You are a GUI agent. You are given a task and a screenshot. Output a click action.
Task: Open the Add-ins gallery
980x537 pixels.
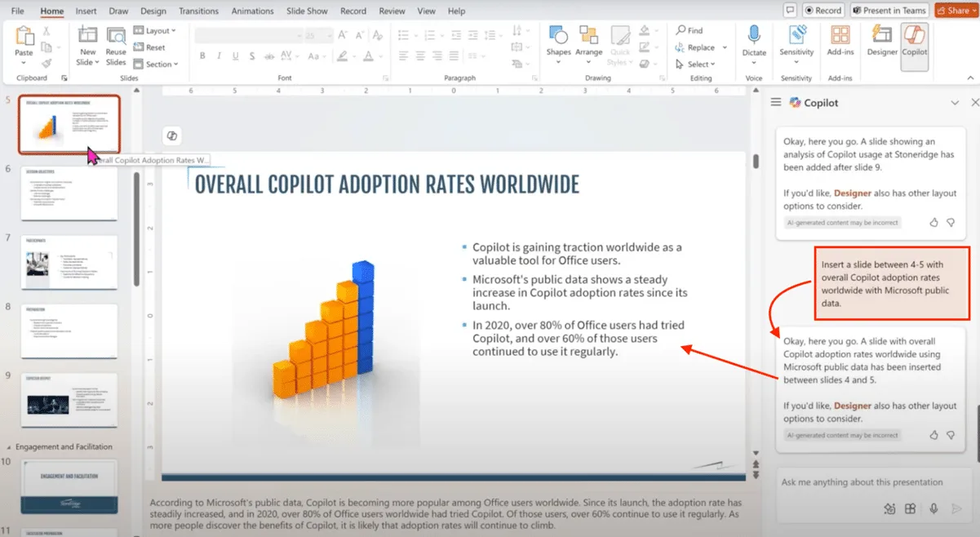(x=840, y=40)
